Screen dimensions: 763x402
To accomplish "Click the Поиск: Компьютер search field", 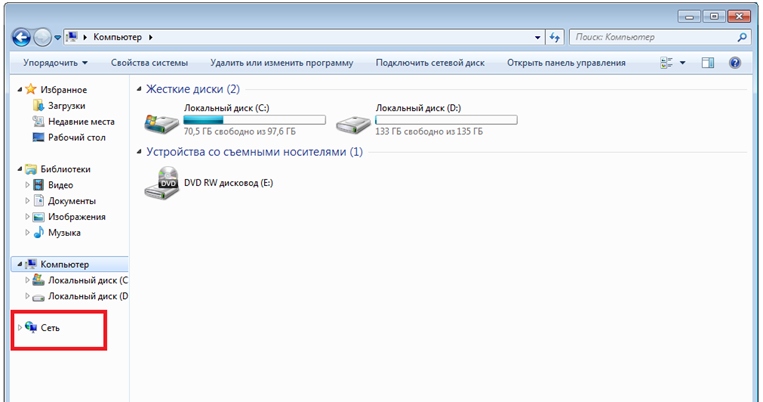I will 654,37.
